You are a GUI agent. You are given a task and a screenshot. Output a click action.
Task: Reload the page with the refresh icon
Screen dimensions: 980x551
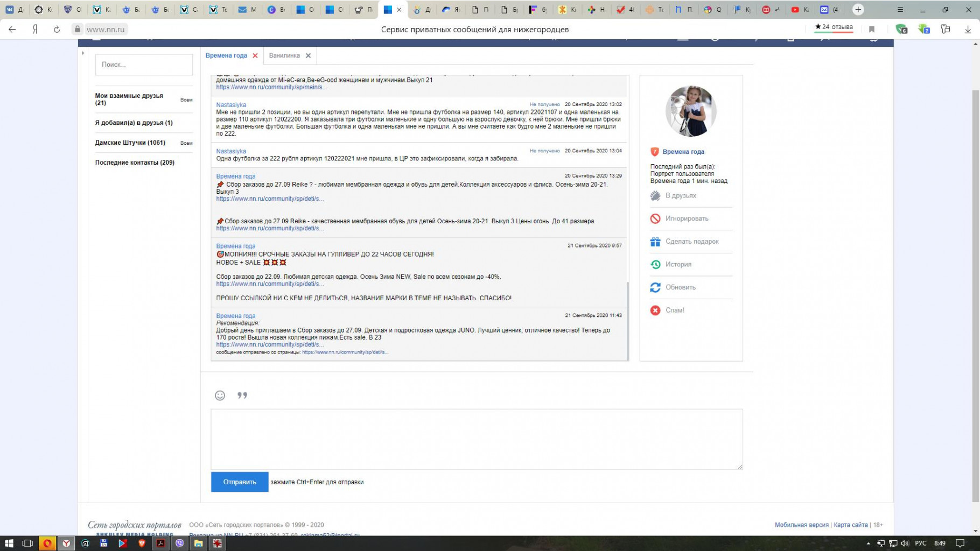pyautogui.click(x=57, y=29)
